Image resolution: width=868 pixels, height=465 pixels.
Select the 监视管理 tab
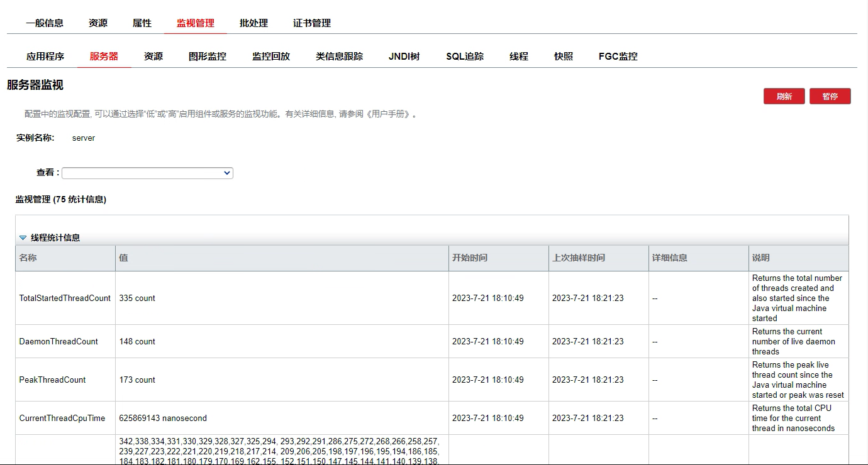[x=196, y=23]
